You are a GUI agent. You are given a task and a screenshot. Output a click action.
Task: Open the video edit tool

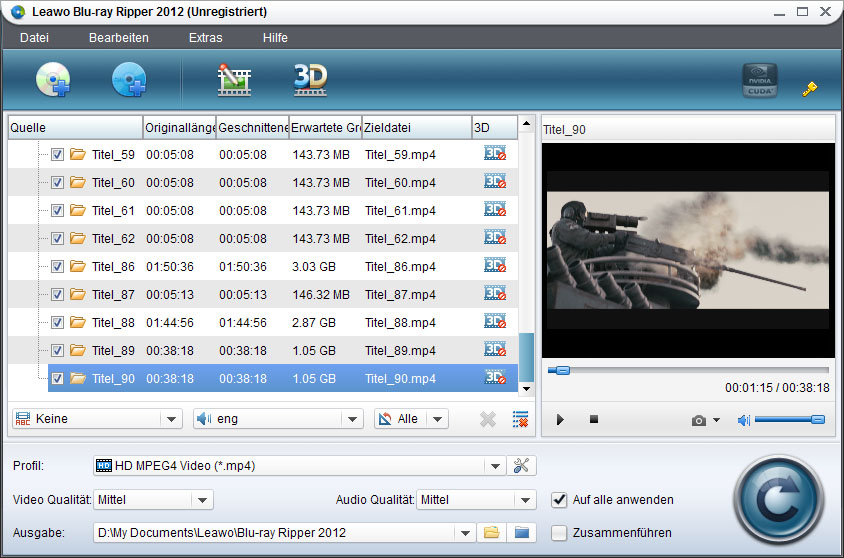pyautogui.click(x=234, y=79)
